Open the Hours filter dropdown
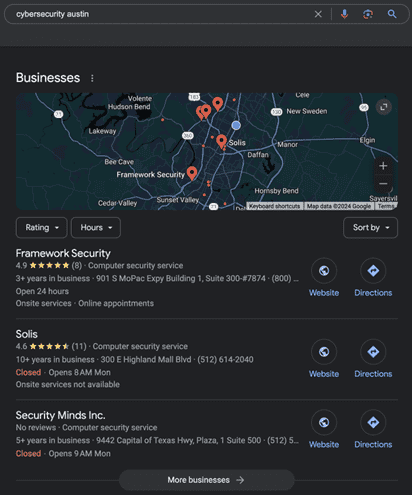Image resolution: width=412 pixels, height=495 pixels. point(96,228)
